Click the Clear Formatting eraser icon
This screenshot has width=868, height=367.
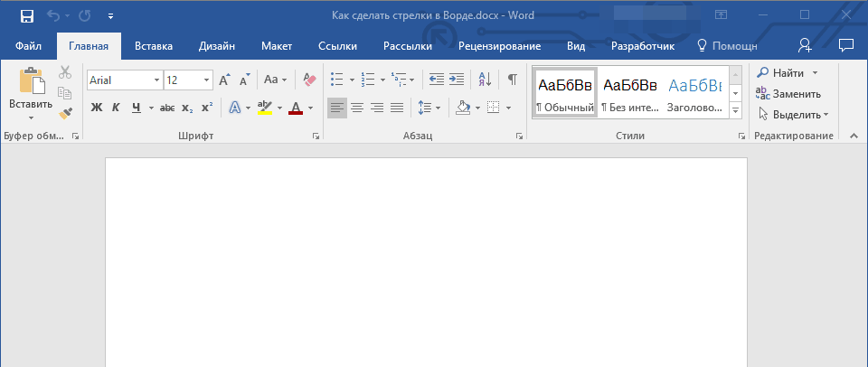[x=310, y=80]
